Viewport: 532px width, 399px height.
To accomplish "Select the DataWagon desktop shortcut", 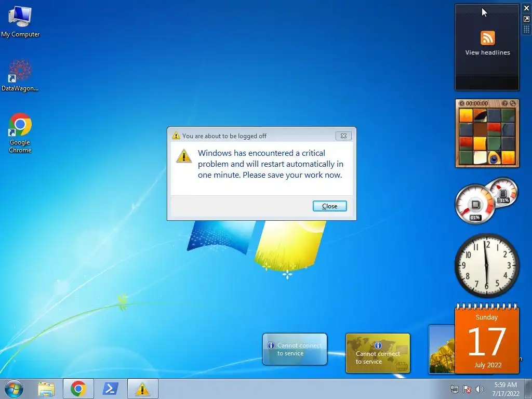I will point(20,75).
